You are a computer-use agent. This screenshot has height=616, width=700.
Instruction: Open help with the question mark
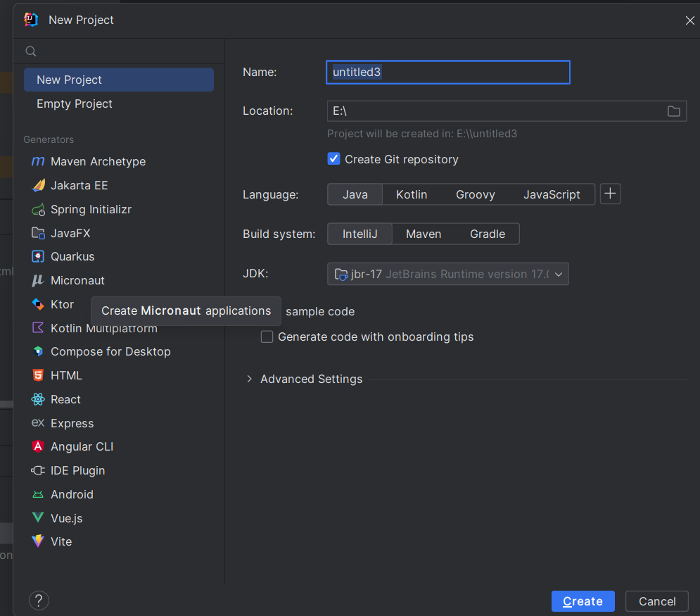coord(39,601)
